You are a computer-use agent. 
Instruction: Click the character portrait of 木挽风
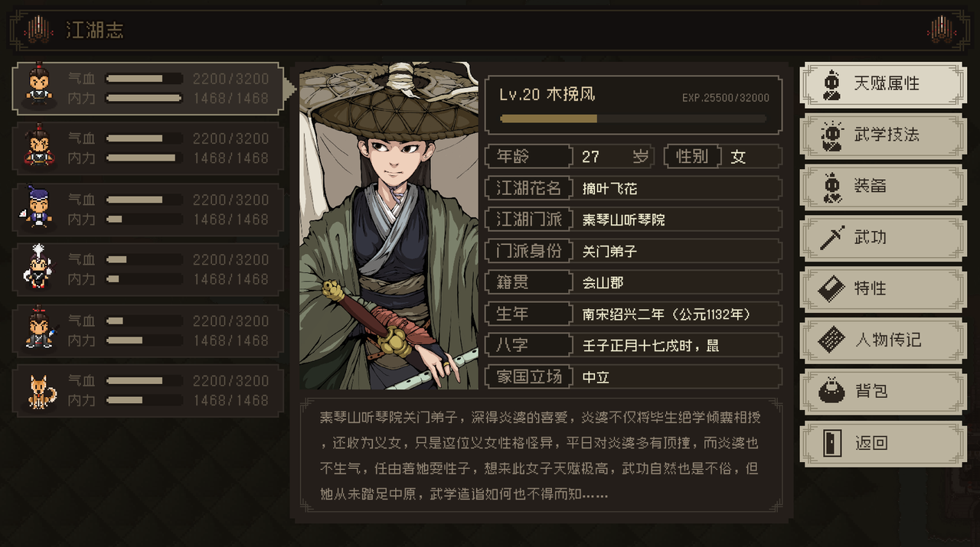point(388,226)
